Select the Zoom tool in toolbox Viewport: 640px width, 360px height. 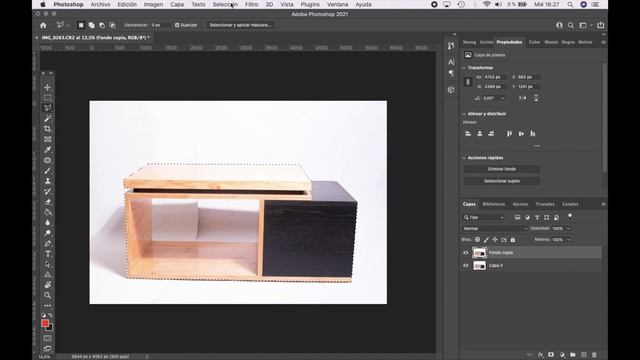pos(47,295)
